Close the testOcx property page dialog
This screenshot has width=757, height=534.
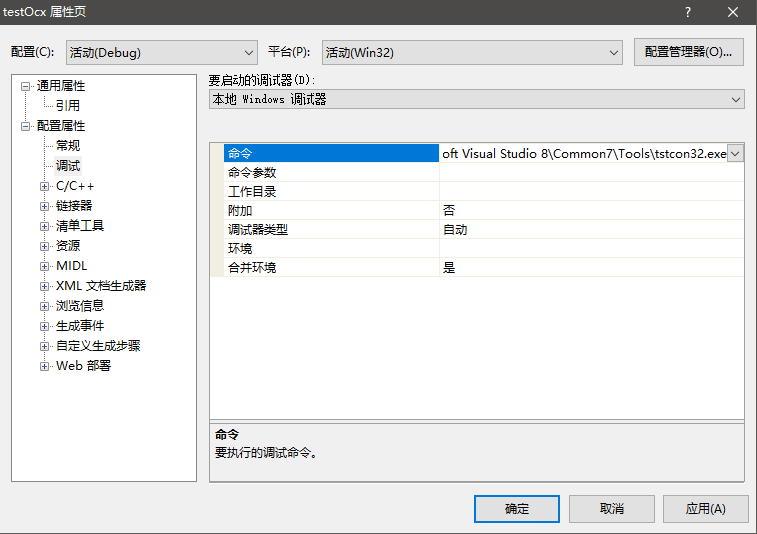coord(733,12)
